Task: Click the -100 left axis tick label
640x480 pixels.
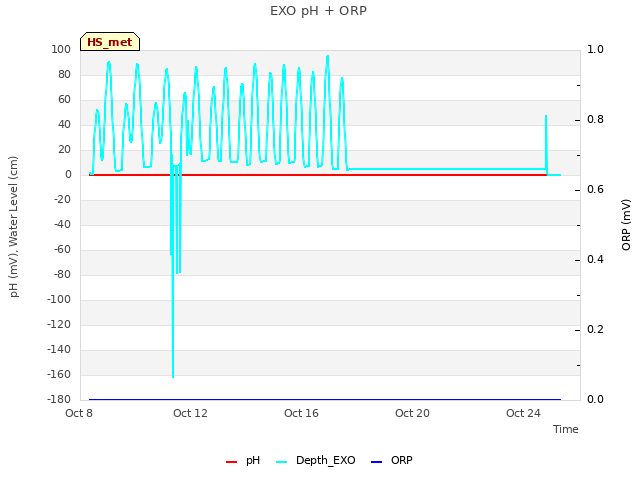Action: pyautogui.click(x=59, y=299)
